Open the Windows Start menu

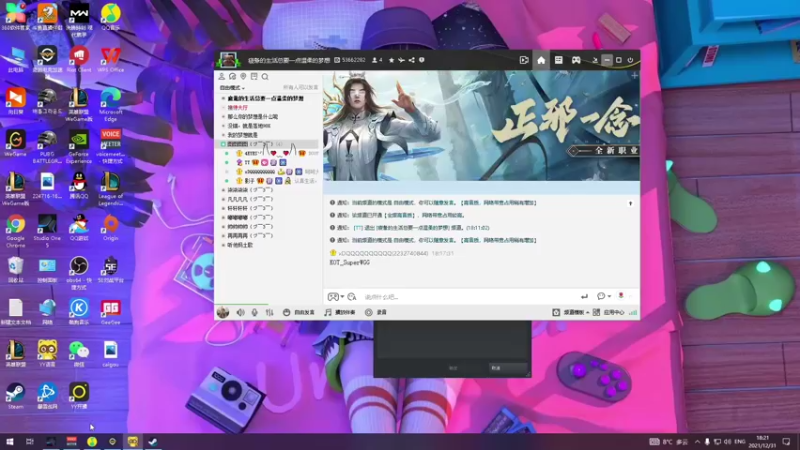click(x=9, y=441)
